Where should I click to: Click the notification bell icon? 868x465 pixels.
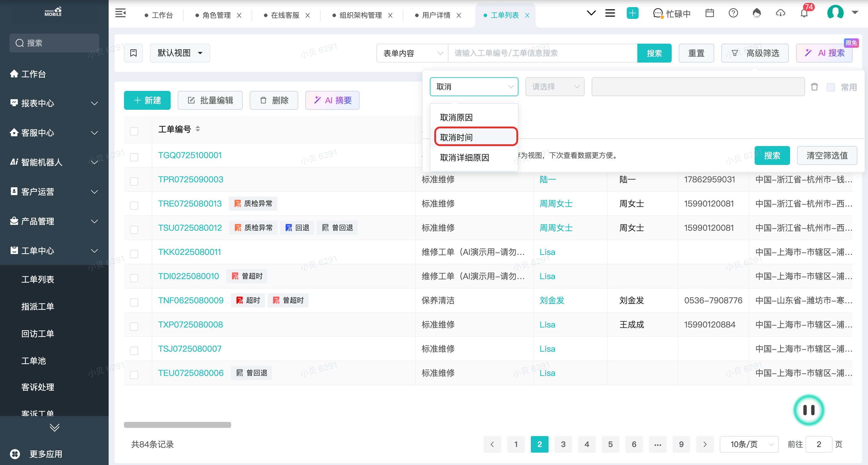pyautogui.click(x=804, y=14)
